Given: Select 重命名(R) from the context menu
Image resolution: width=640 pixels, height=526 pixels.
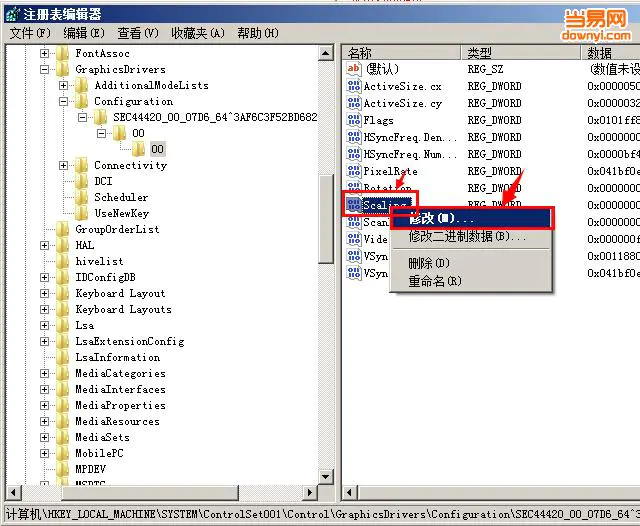Looking at the screenshot, I should 434,281.
